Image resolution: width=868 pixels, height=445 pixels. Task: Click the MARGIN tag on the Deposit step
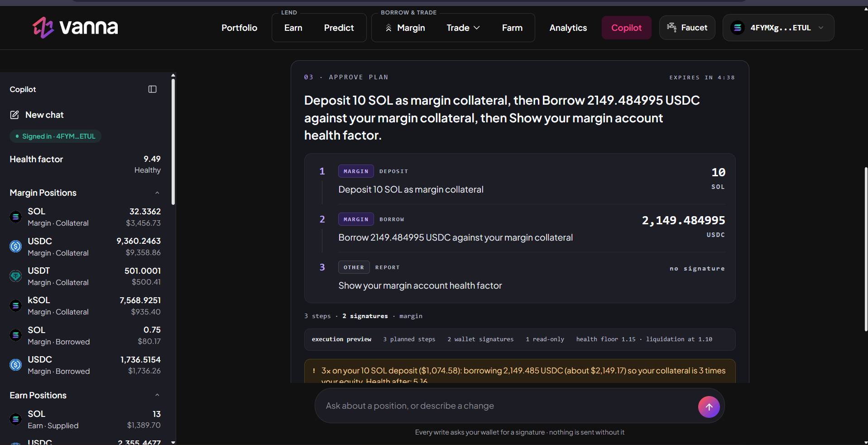[x=356, y=171]
